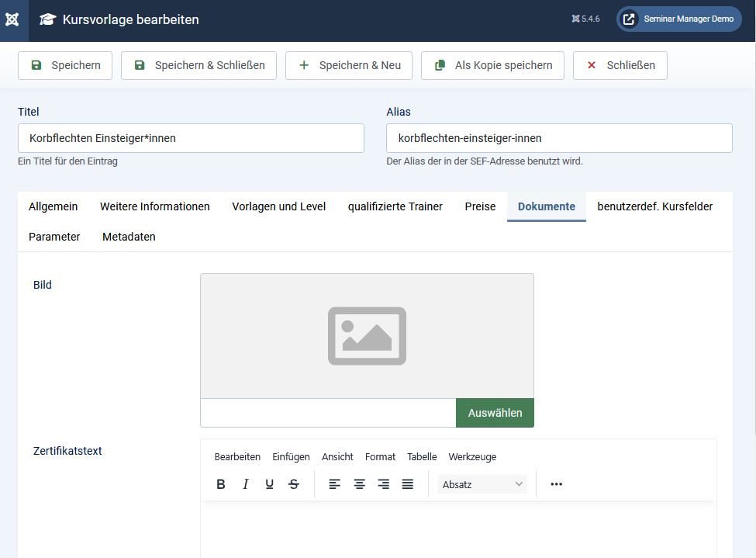Click the Joomla logo icon

(12, 19)
